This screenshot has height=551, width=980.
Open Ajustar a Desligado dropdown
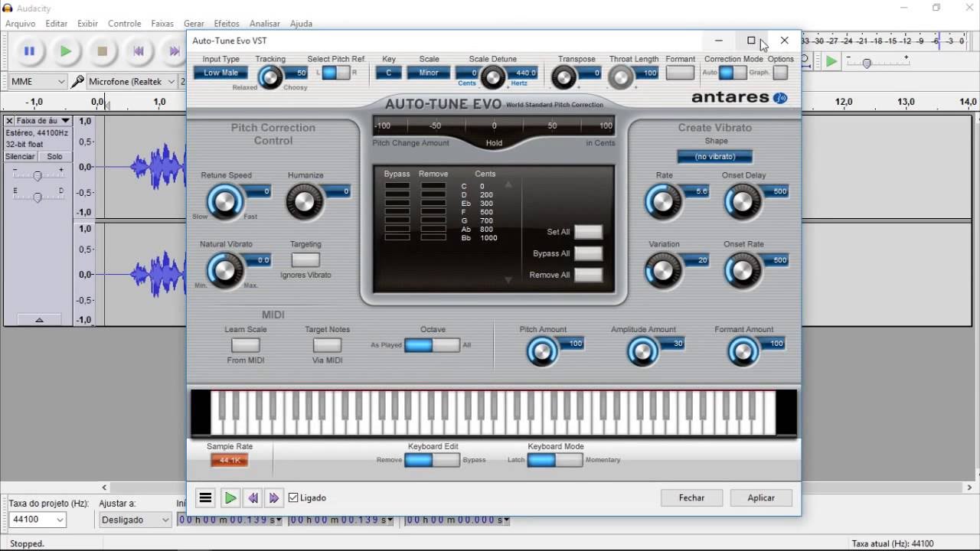(x=135, y=519)
